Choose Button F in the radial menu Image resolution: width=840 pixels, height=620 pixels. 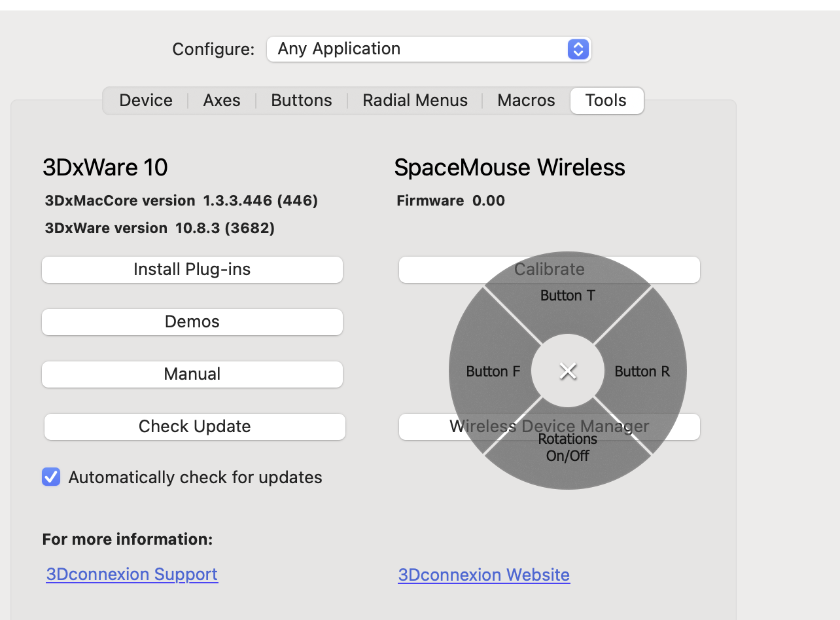point(493,371)
